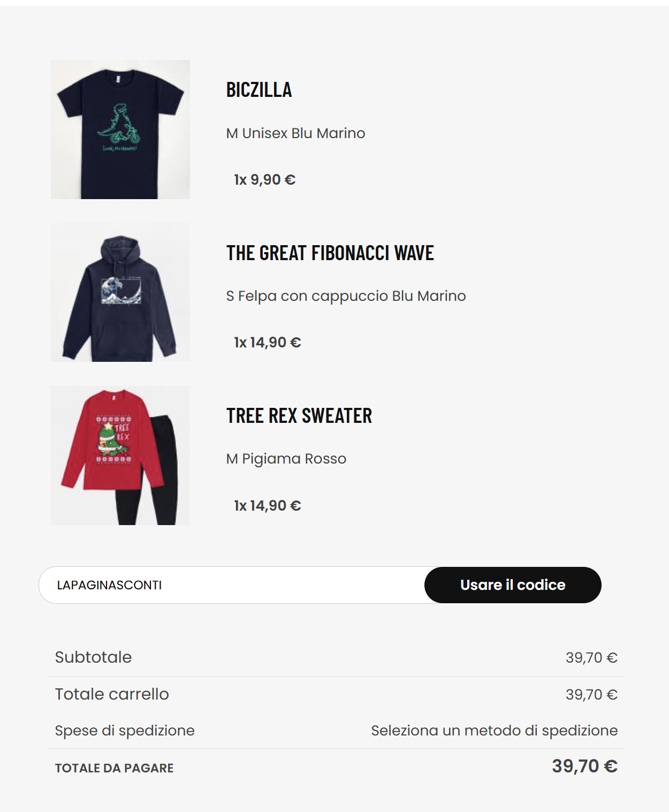Click the TREE REX SWEATER title
The width and height of the screenshot is (669, 812).
pyautogui.click(x=299, y=415)
